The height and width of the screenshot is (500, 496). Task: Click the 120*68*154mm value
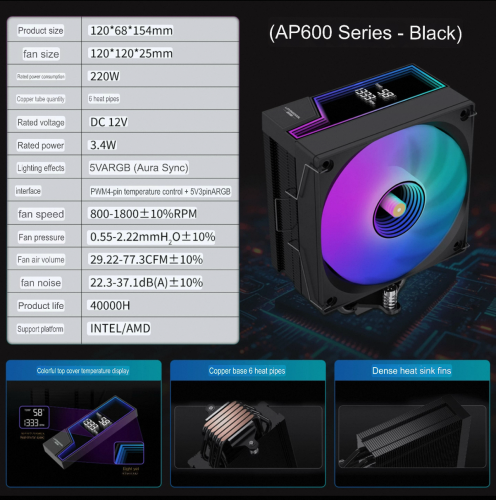(x=131, y=31)
